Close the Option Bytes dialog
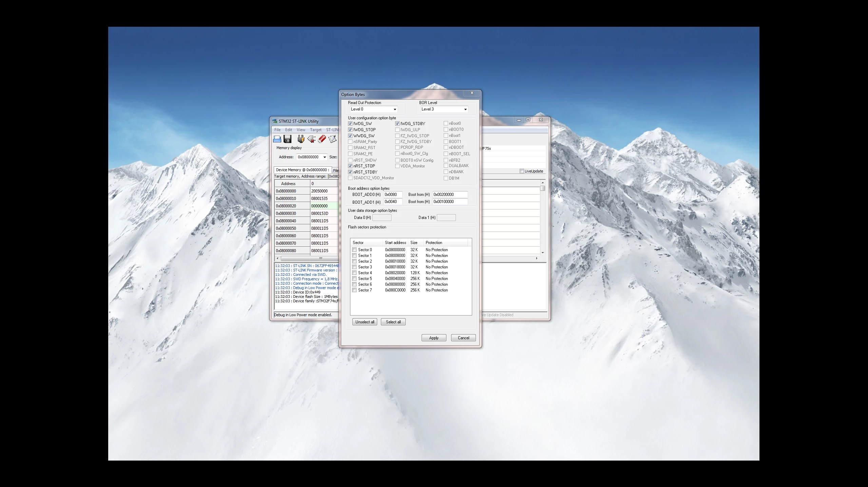This screenshot has width=868, height=487. pos(472,93)
